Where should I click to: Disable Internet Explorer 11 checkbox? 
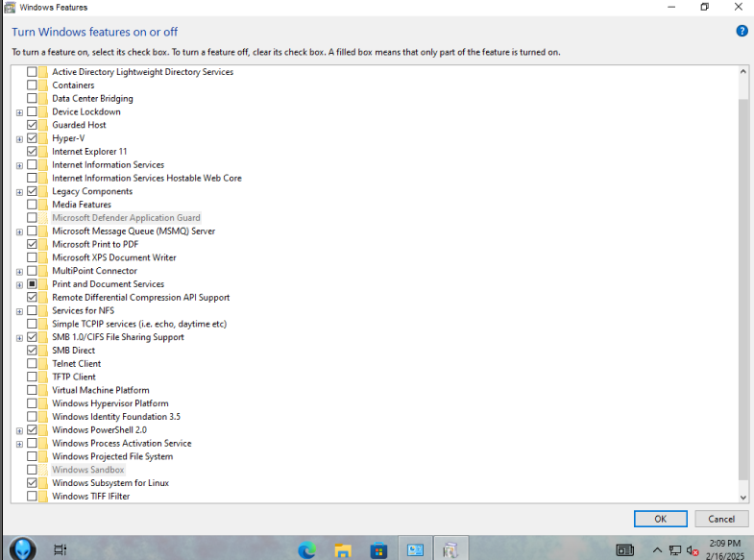[32, 152]
